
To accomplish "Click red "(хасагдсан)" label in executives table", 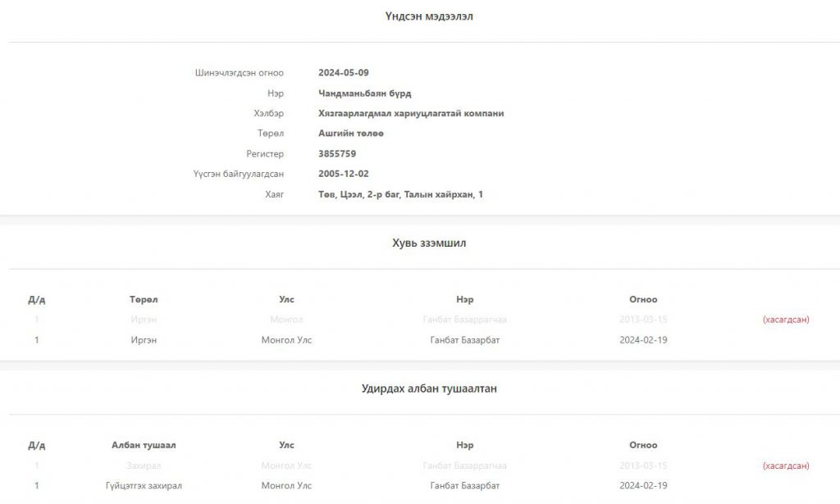I will [x=785, y=465].
